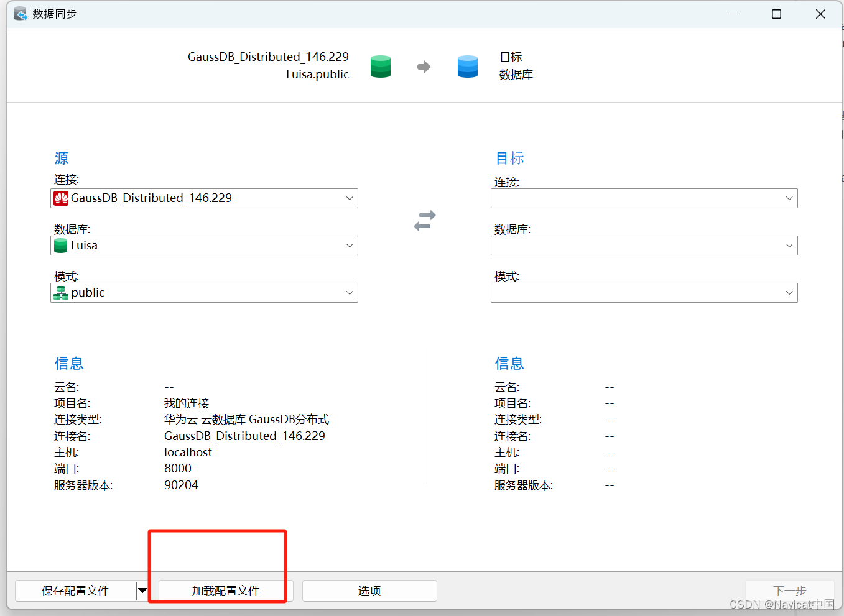Screen dimensions: 844x616
Task: Click the host value localhost
Action: coord(188,452)
